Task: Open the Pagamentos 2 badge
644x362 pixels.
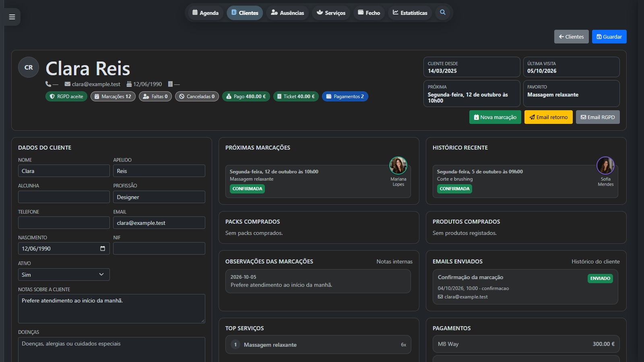Action: pos(345,97)
